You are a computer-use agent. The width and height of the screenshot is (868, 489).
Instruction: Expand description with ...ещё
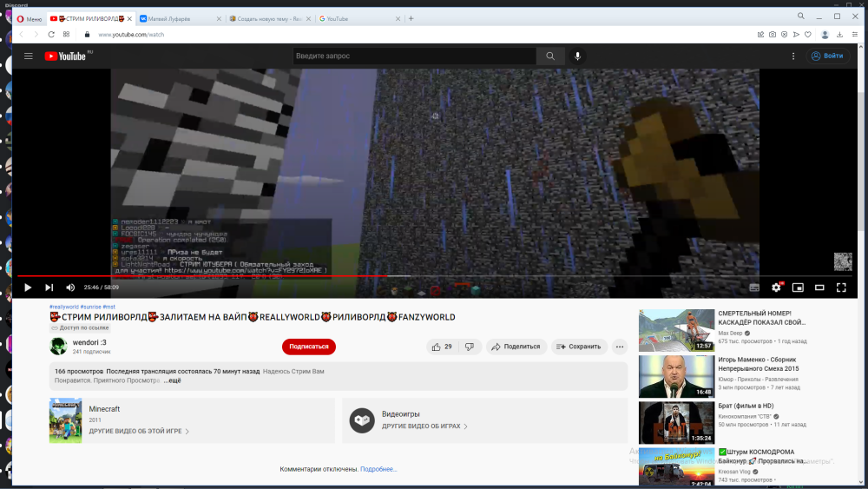(172, 380)
